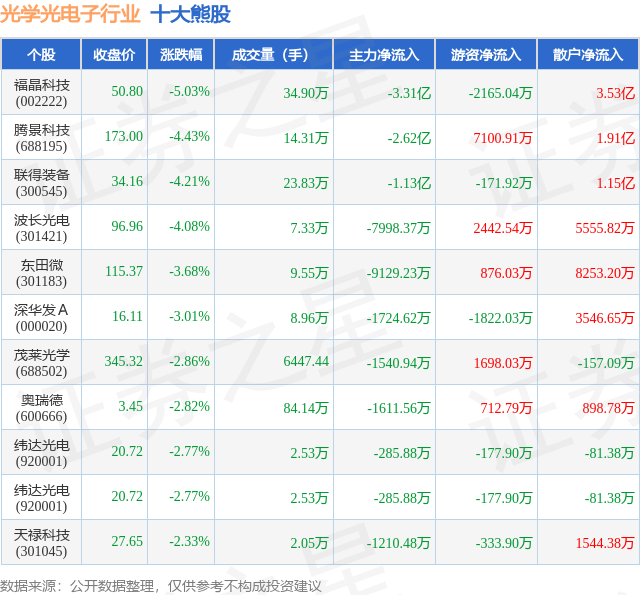Click the 数据来源 footer note
Viewport: 640px width, 595px height.
point(161,586)
